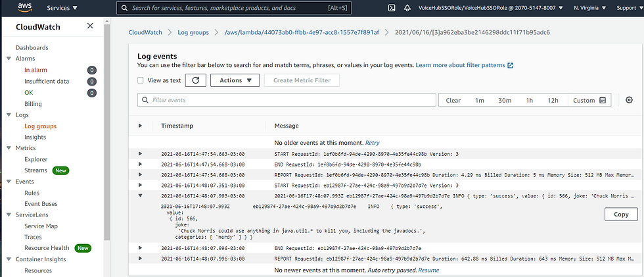Close the CloudWatch sidebar with X

coord(90,26)
